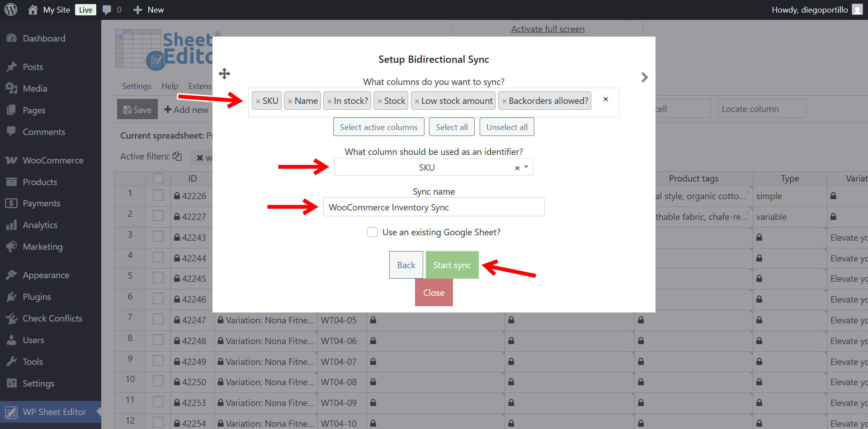Click the Sync name text field
868x429 pixels.
click(x=434, y=207)
